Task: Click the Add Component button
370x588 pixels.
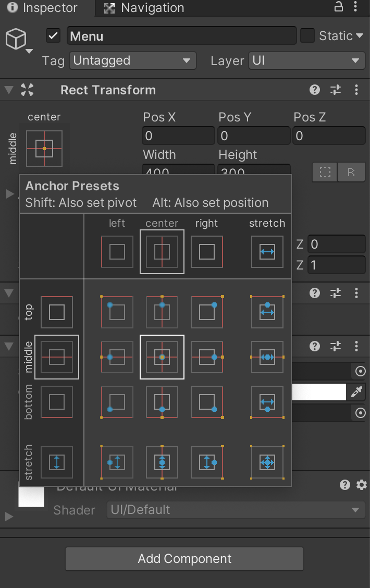Action: (184, 559)
